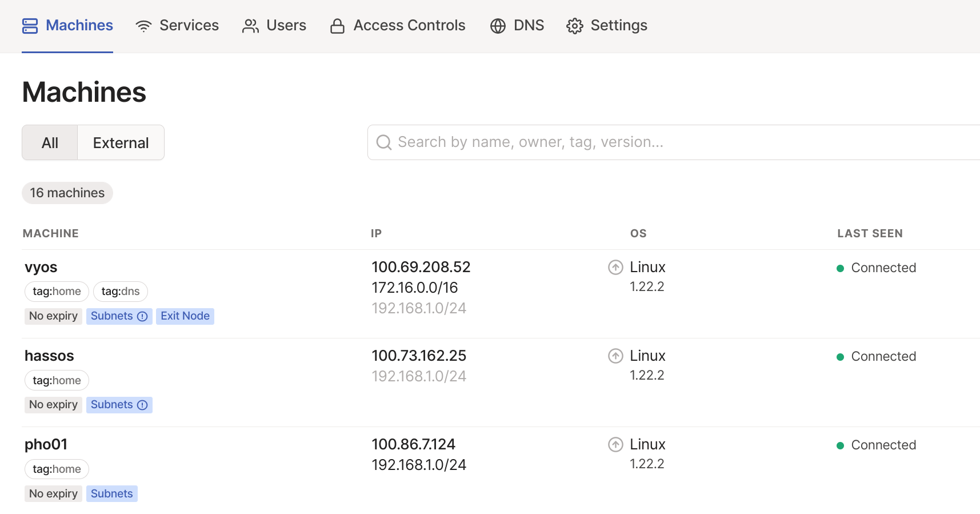Click the Exit Node badge on vyos

coord(185,316)
